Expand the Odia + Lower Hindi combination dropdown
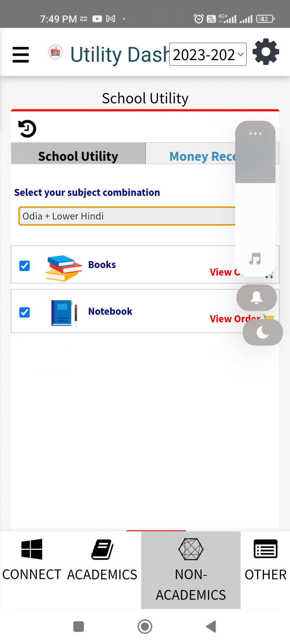290x644 pixels. click(x=127, y=216)
